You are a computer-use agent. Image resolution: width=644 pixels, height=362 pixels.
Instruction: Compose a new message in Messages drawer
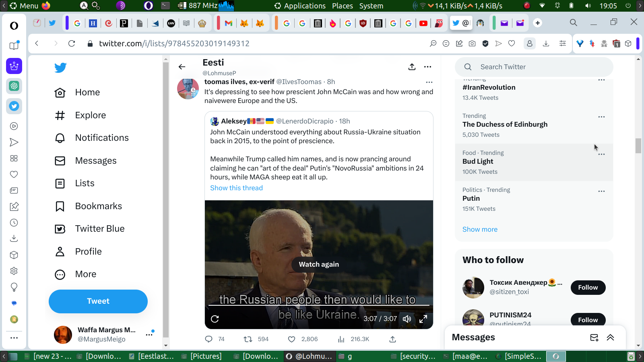594,337
